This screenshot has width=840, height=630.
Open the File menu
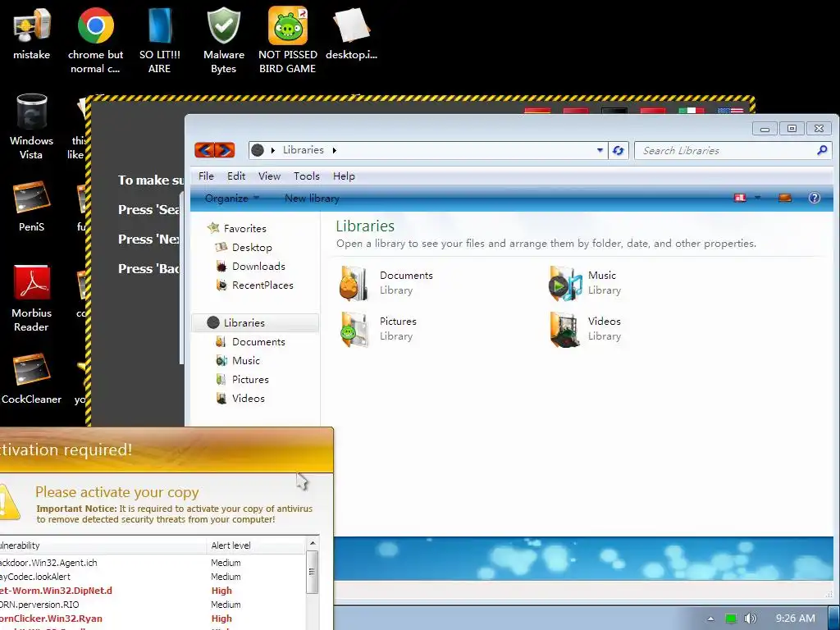click(x=206, y=176)
